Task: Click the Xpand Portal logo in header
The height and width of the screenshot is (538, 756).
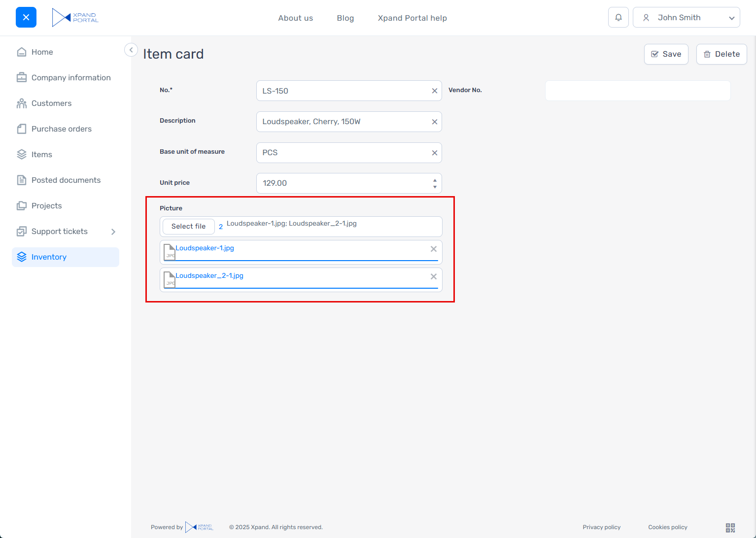Action: (75, 18)
